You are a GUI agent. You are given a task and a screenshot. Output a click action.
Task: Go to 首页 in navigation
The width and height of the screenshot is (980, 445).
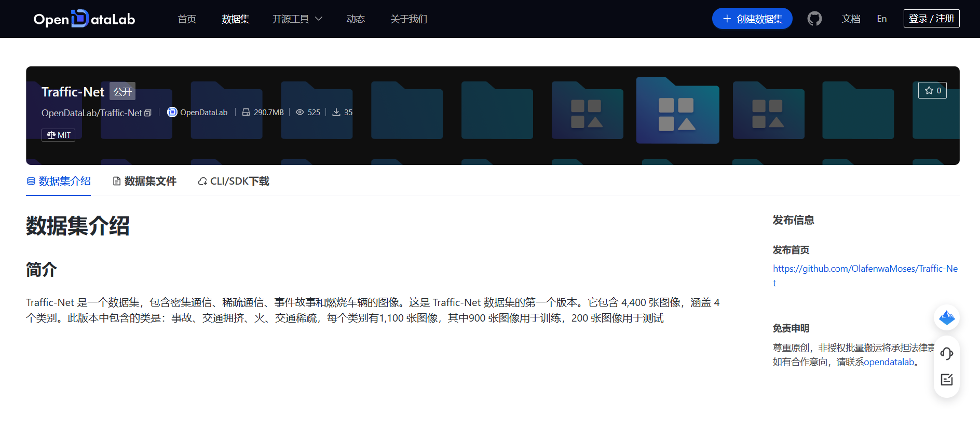187,19
